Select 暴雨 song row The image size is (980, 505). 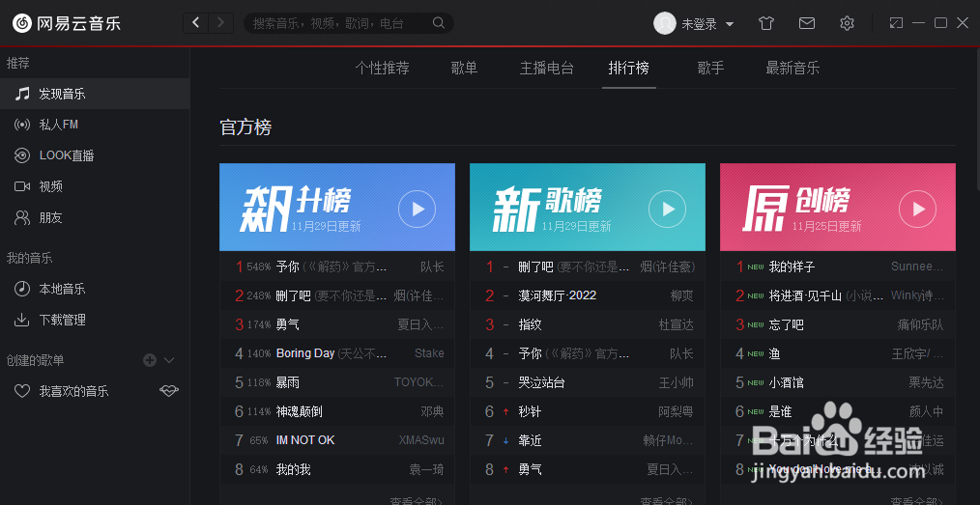(x=337, y=382)
